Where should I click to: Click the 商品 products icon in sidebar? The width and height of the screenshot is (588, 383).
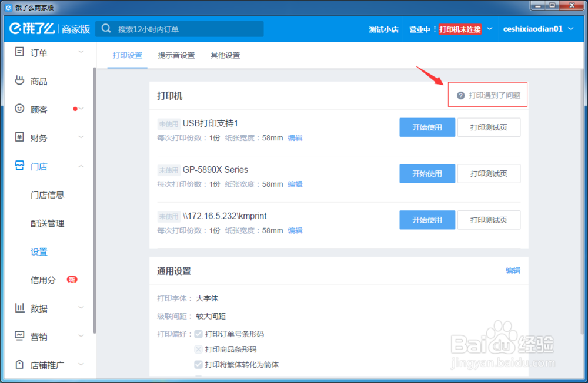point(19,80)
